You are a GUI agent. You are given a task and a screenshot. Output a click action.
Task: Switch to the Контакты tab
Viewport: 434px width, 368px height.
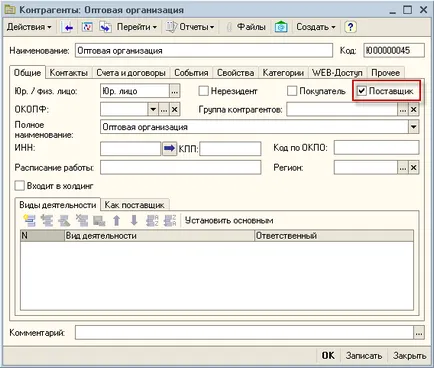pos(68,73)
